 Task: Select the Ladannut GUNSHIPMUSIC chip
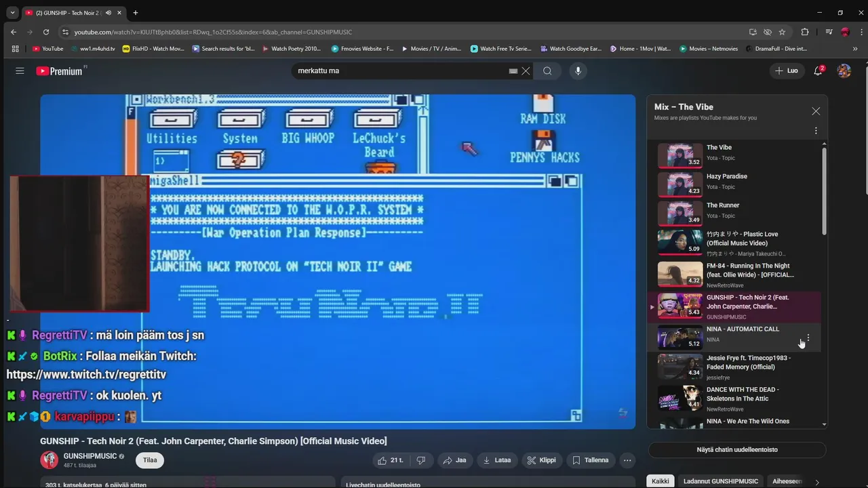[720, 481]
